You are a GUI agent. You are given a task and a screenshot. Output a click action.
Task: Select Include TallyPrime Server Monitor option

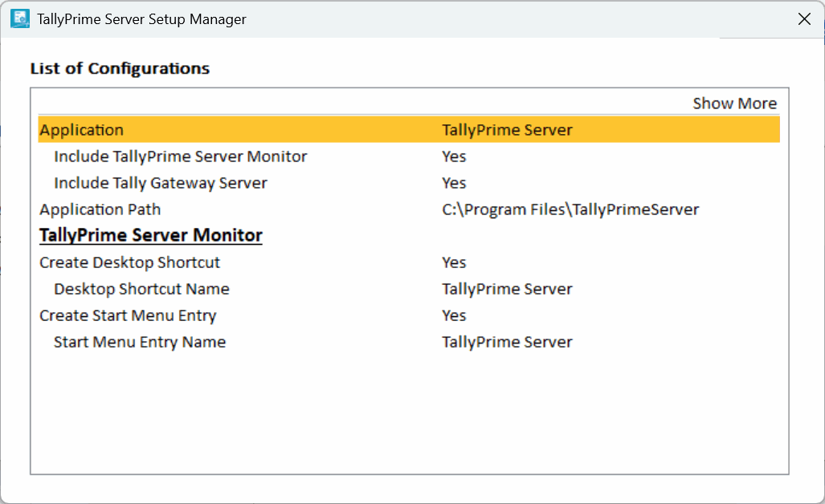pyautogui.click(x=180, y=156)
